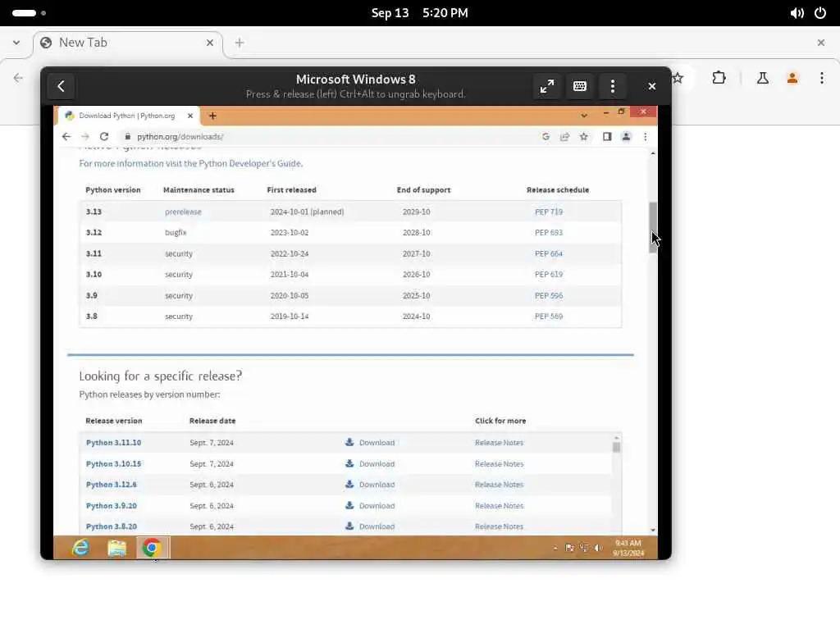The width and height of the screenshot is (840, 638).
Task: Click the Google icon in the guest address bar
Action: [x=546, y=137]
